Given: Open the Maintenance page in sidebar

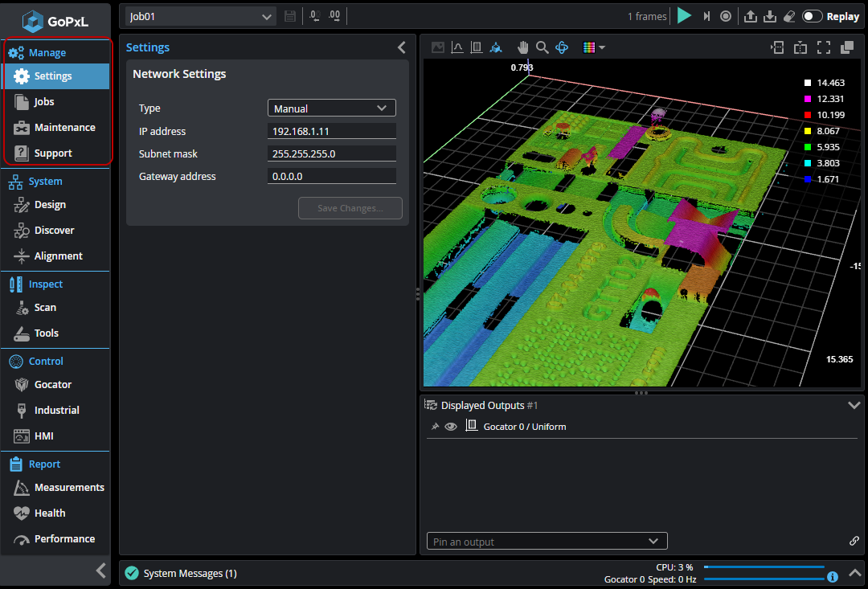Looking at the screenshot, I should 56,127.
